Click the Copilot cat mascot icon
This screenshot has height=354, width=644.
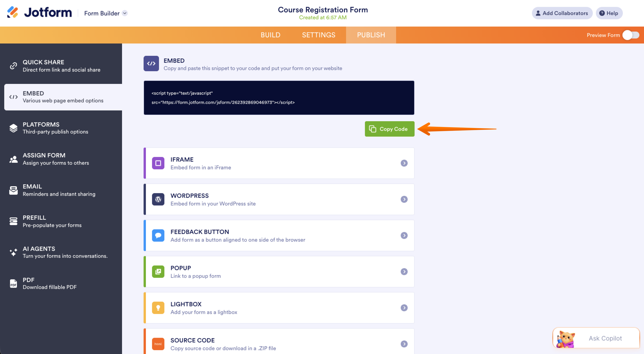pyautogui.click(x=566, y=339)
